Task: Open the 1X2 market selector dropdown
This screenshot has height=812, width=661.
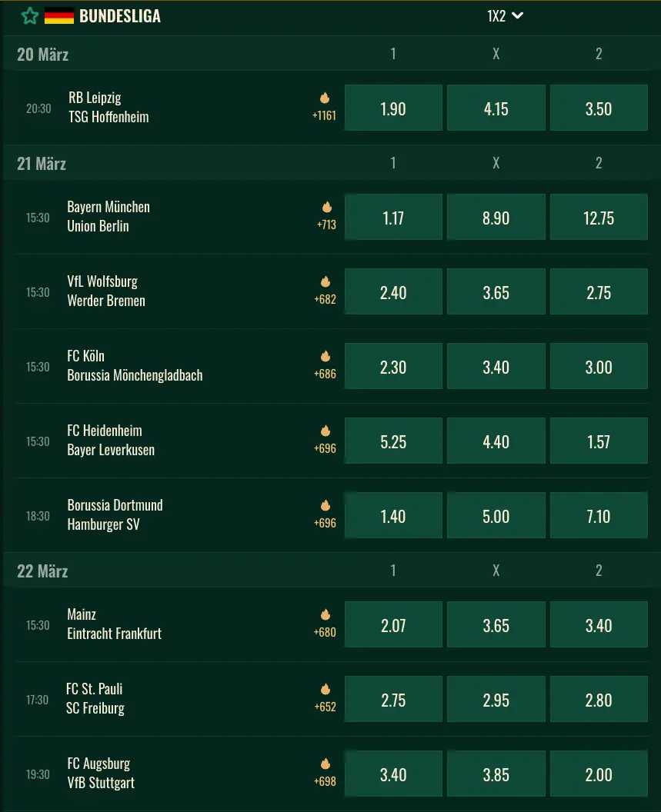Action: (505, 15)
